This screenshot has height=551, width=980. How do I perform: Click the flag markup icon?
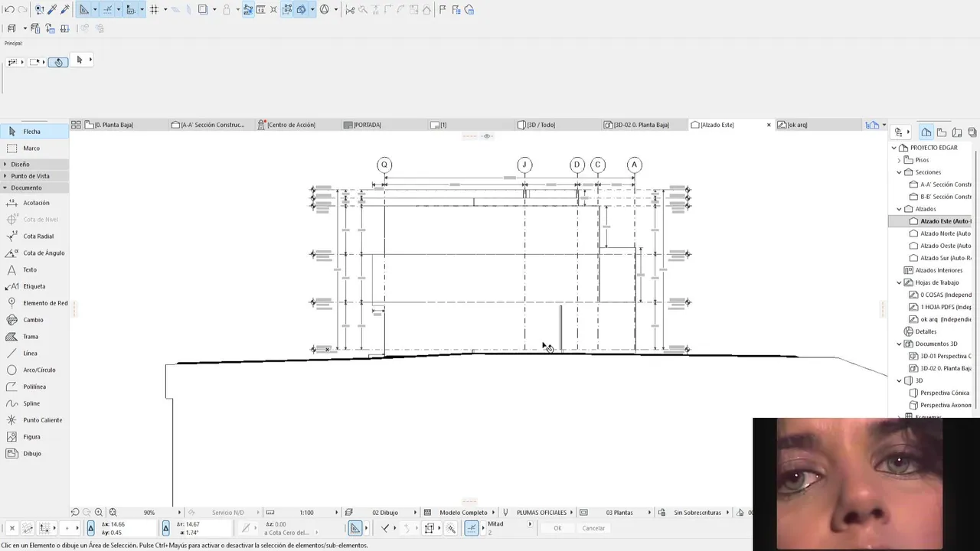pyautogui.click(x=443, y=10)
